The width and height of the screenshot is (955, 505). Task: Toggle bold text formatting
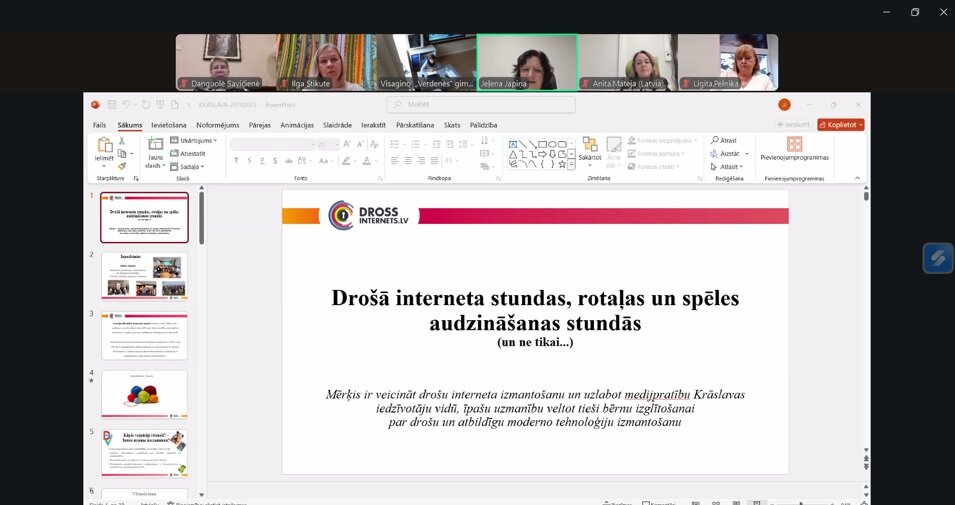point(236,160)
